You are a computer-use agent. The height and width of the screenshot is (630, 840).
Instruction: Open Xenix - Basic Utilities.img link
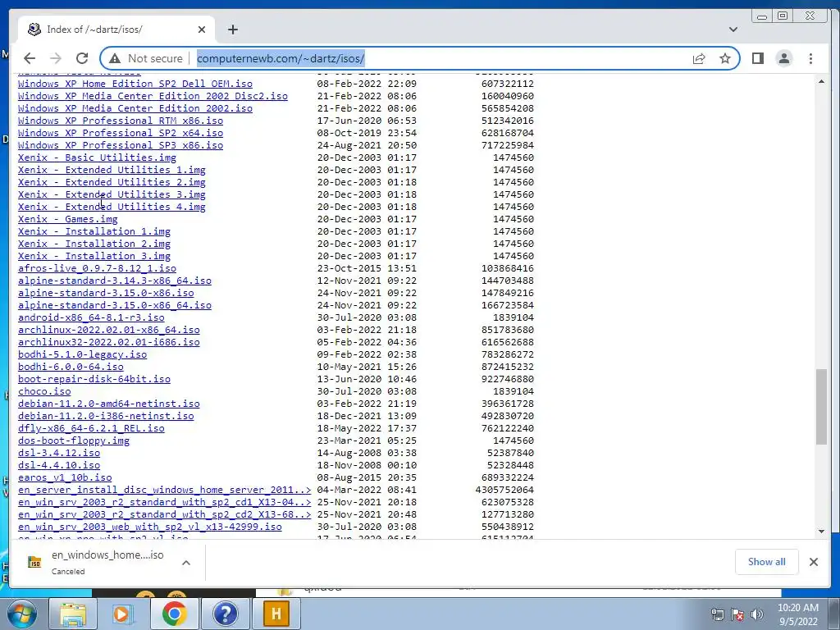pos(97,157)
